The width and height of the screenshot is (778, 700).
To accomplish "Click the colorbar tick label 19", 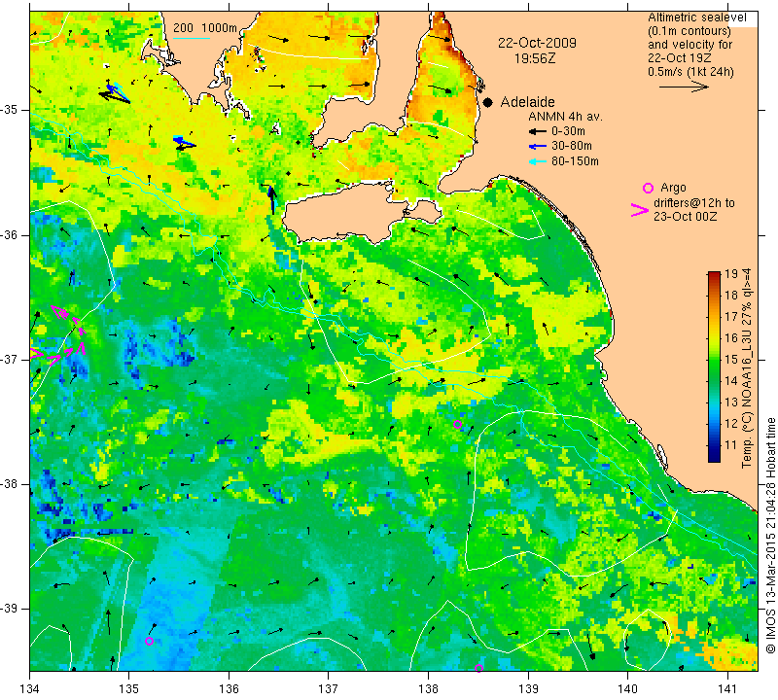I will tap(731, 274).
